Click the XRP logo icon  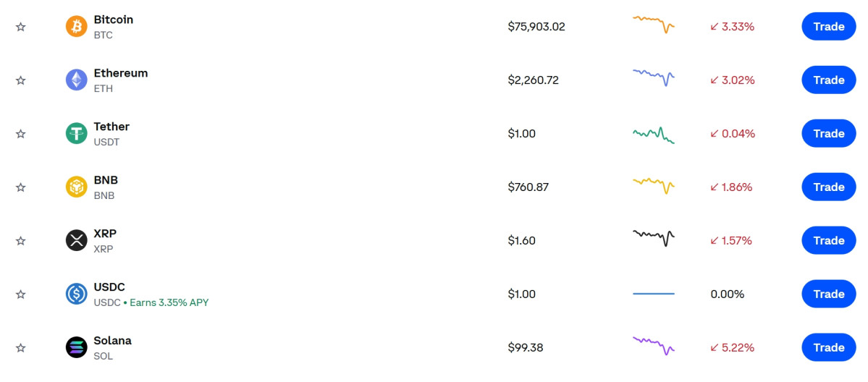tap(76, 241)
